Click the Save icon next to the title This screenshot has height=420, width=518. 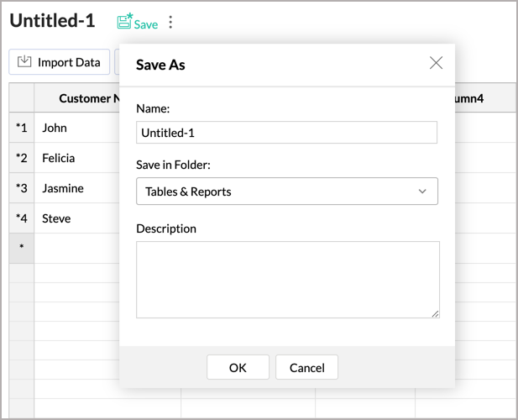click(x=125, y=22)
